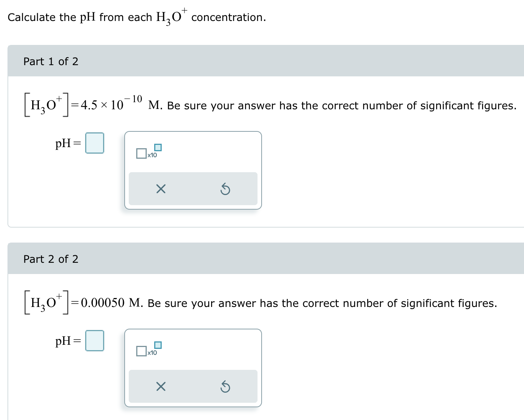Select the highlighted exponent box in Part 2
The image size is (524, 420).
click(x=158, y=345)
